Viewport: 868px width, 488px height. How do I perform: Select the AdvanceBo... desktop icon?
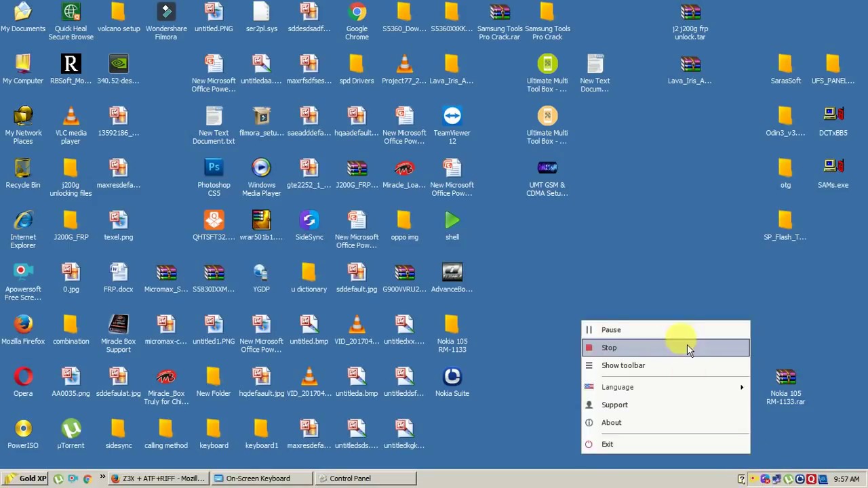tap(452, 279)
